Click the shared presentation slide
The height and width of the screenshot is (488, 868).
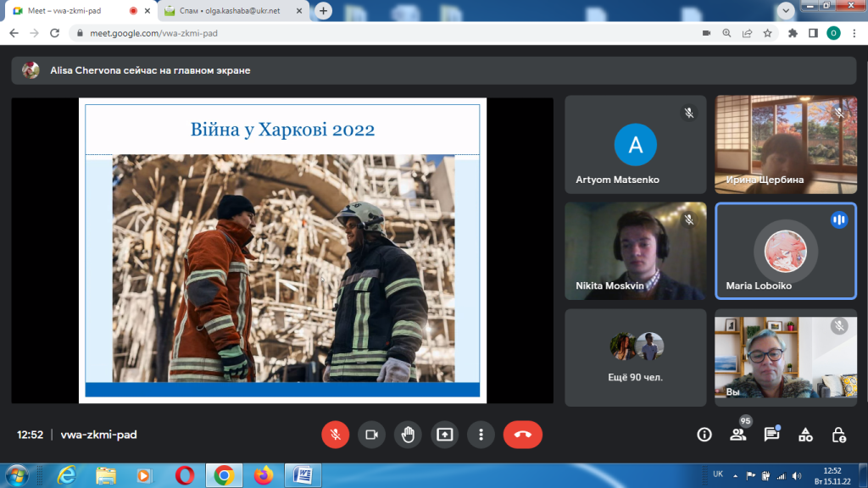(282, 251)
